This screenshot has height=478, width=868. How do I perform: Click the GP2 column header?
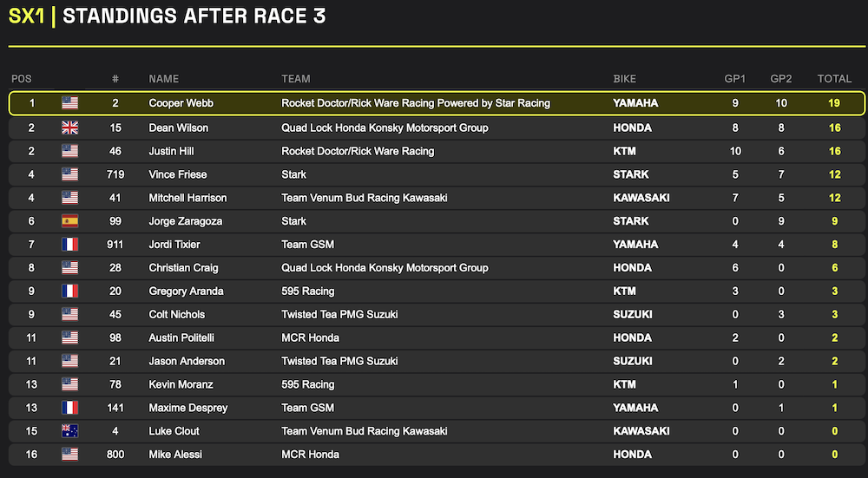pos(781,79)
